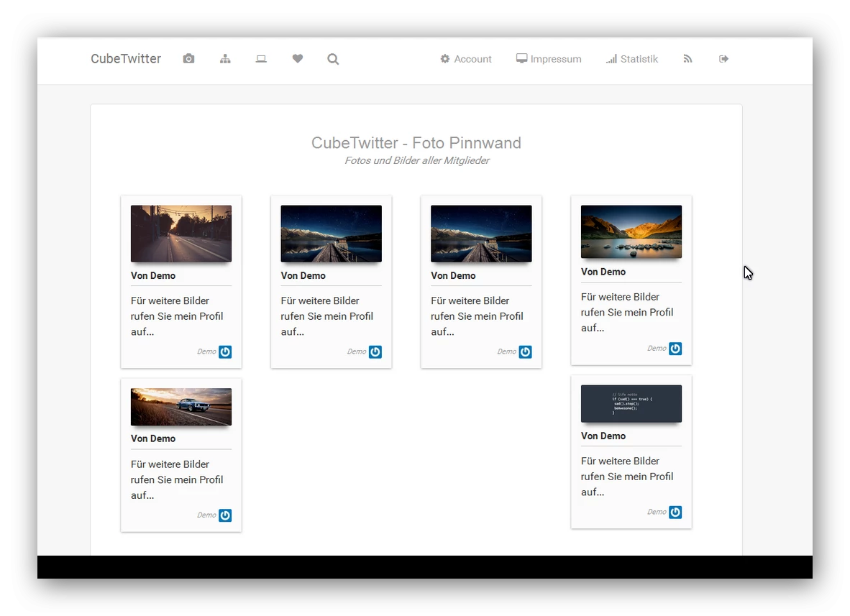Open the RSS feed icon
850x616 pixels.
tap(688, 58)
